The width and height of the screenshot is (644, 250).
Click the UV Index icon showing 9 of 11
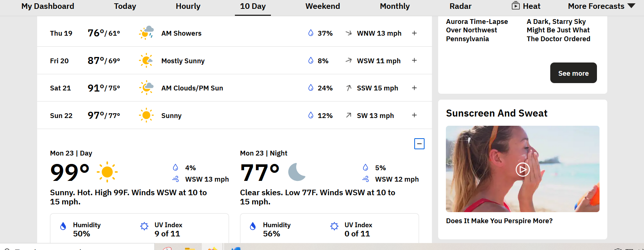(144, 226)
